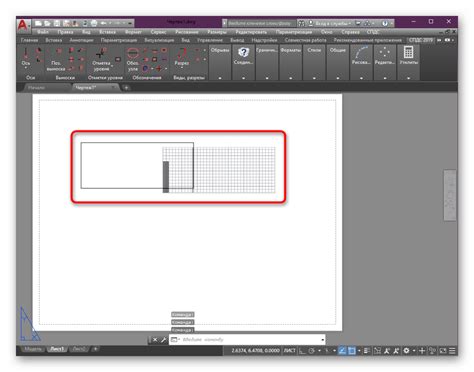Click the Save icon in quick access toolbar
Viewport: 474px width, 372px height.
[x=57, y=23]
